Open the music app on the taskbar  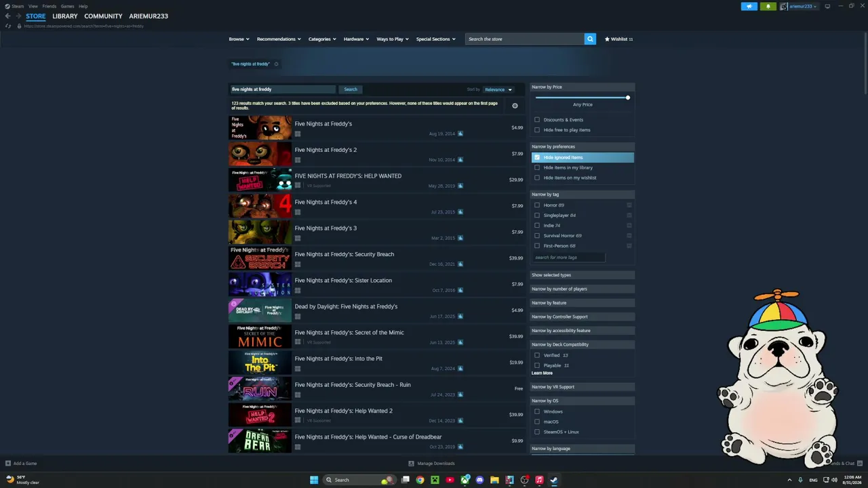(539, 480)
